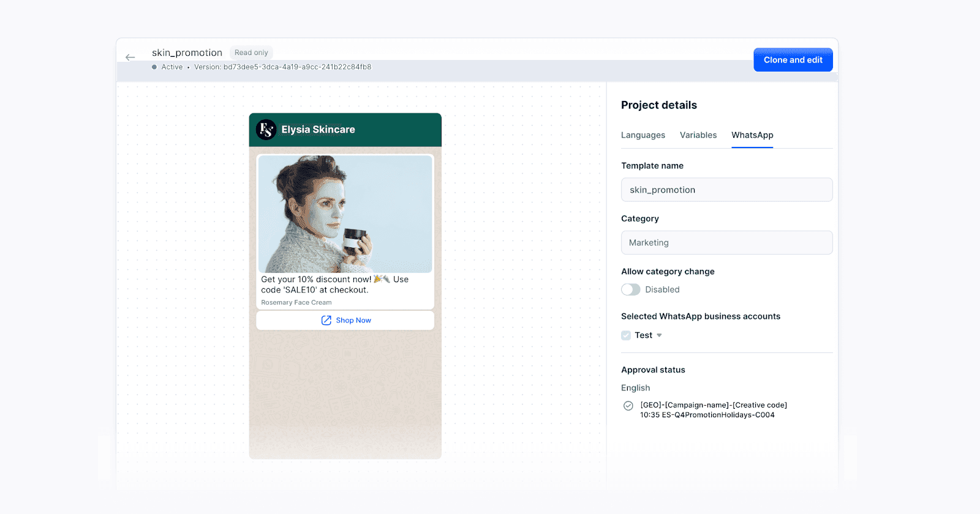Click the Project details heading
This screenshot has width=980, height=514.
(659, 105)
